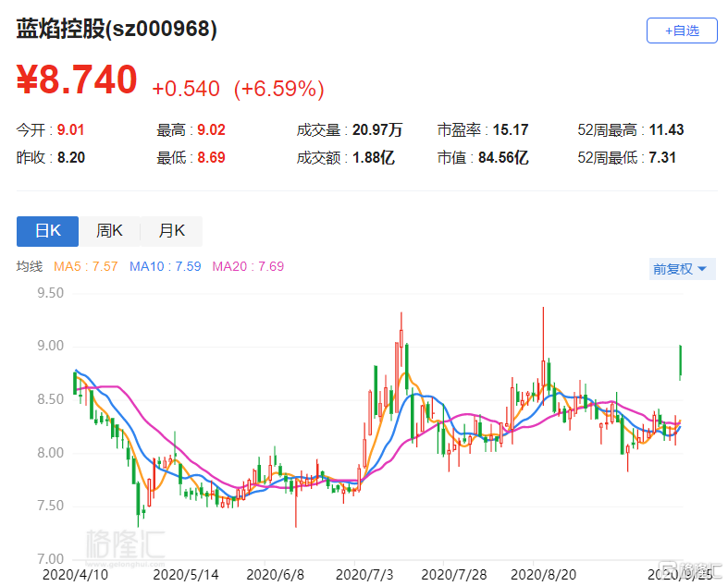Click the change percent (+6.59%)
The height and width of the screenshot is (586, 728).
pos(278,88)
